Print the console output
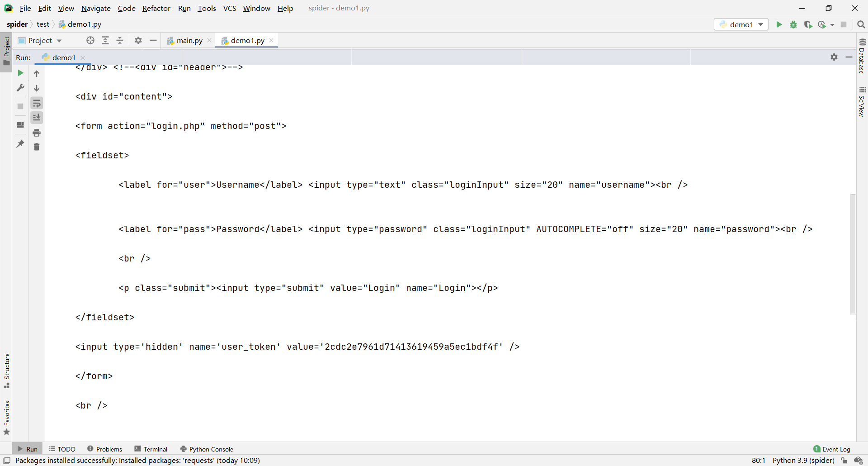 tap(37, 133)
